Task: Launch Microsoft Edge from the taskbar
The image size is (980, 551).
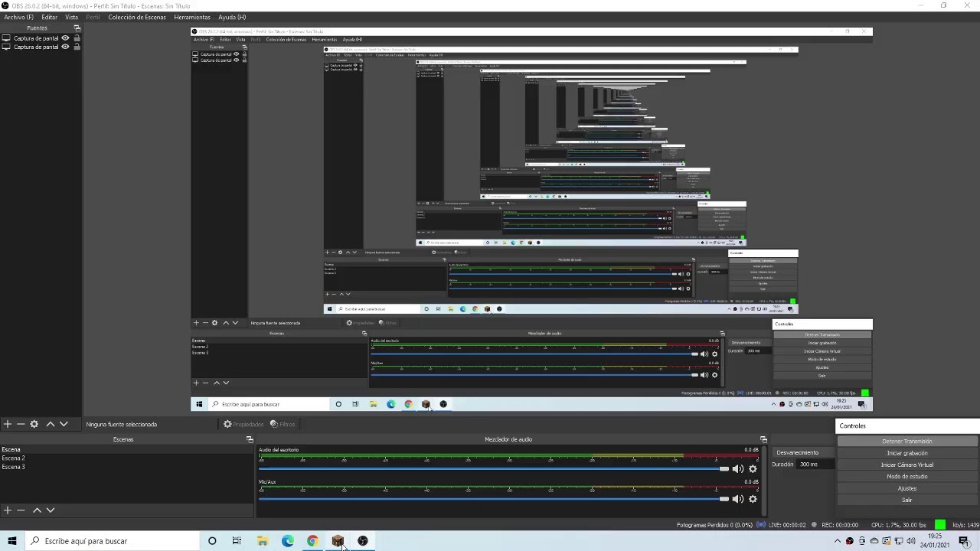Action: tap(288, 541)
